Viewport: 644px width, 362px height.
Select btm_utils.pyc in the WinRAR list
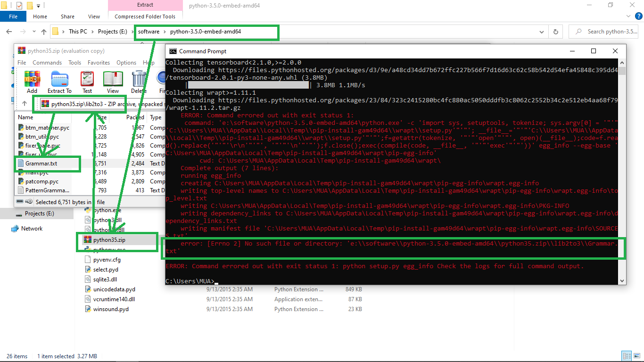point(42,136)
